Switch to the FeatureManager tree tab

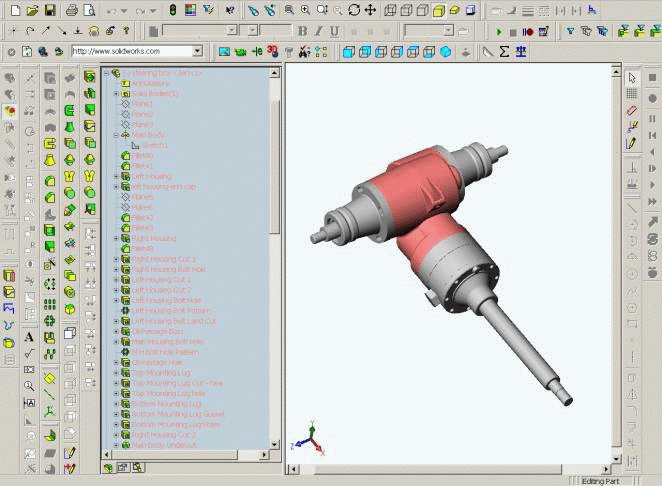tap(109, 467)
